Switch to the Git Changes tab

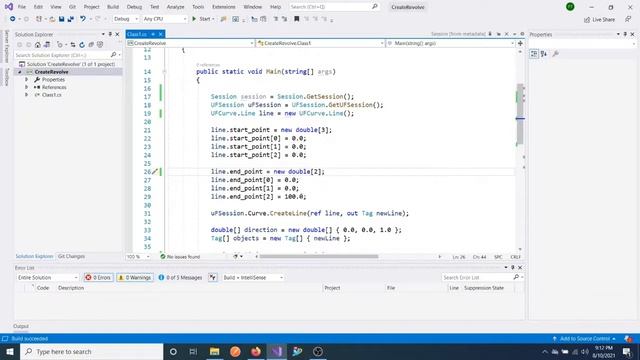(x=71, y=256)
